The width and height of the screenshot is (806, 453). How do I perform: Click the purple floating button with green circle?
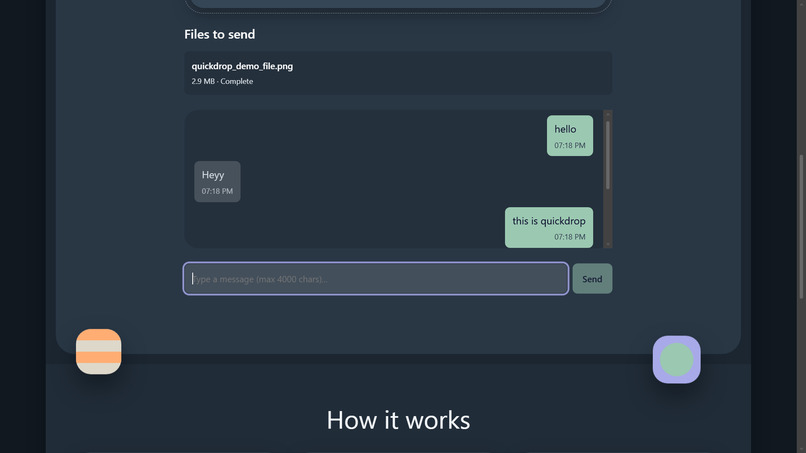(676, 359)
